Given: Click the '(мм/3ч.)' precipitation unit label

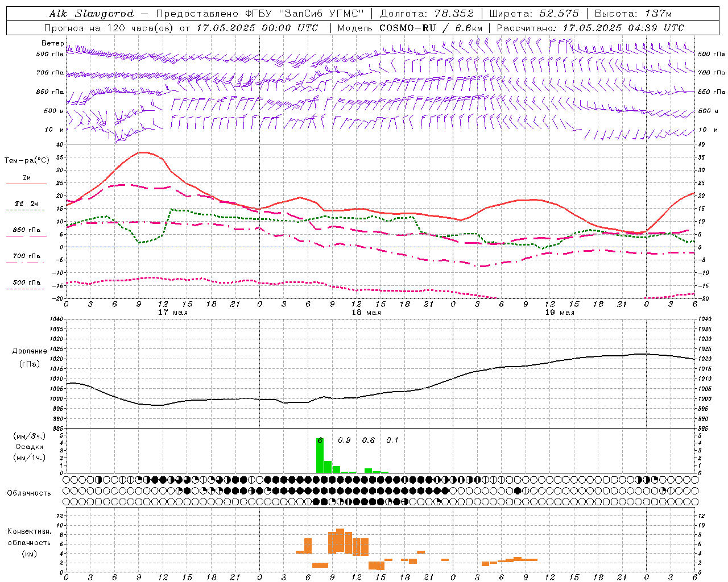Looking at the screenshot, I should click(30, 436).
